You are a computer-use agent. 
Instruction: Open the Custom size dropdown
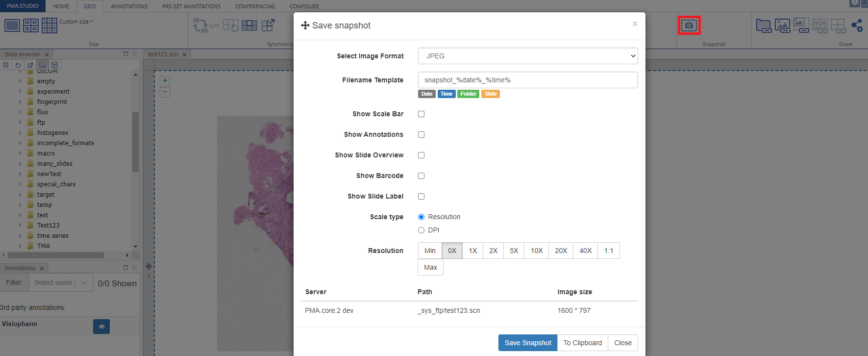tap(76, 22)
